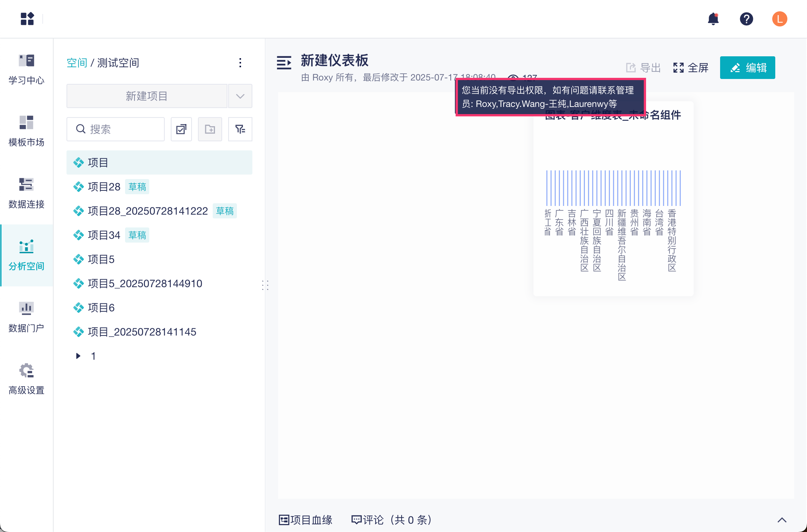Screen dimensions: 807x532
Task: Switch to the 项目血缘 tab
Action: (306, 520)
